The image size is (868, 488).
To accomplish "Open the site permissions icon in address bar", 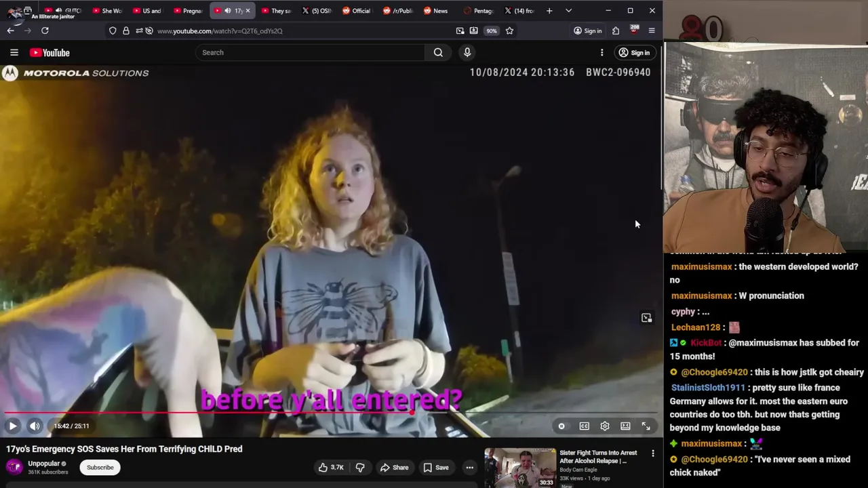I will [x=139, y=30].
